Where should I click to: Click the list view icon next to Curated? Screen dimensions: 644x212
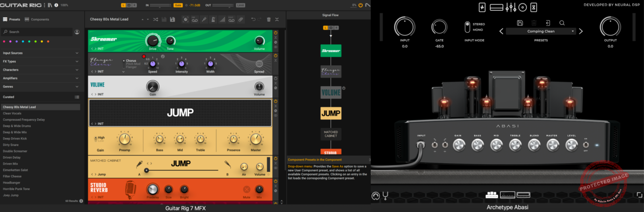click(x=77, y=97)
